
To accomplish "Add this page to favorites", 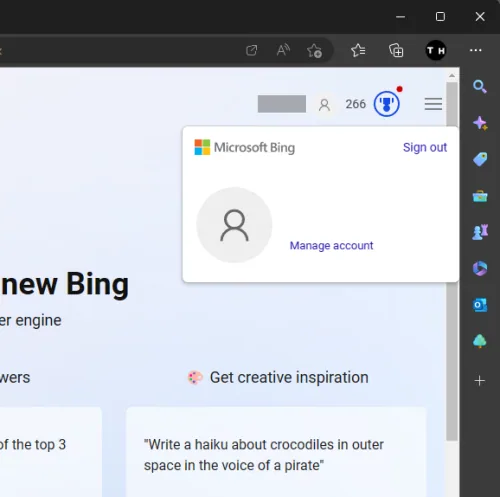I will point(314,51).
